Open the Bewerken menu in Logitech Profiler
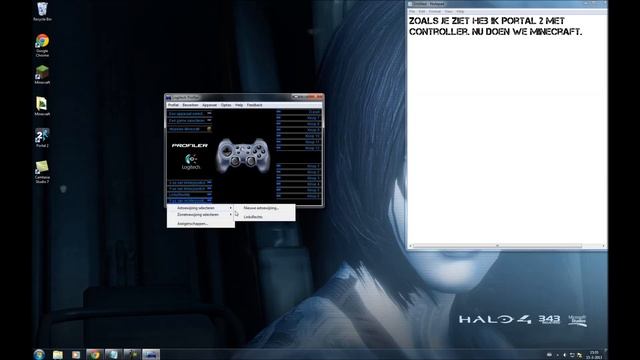The image size is (640, 360). click(190, 105)
